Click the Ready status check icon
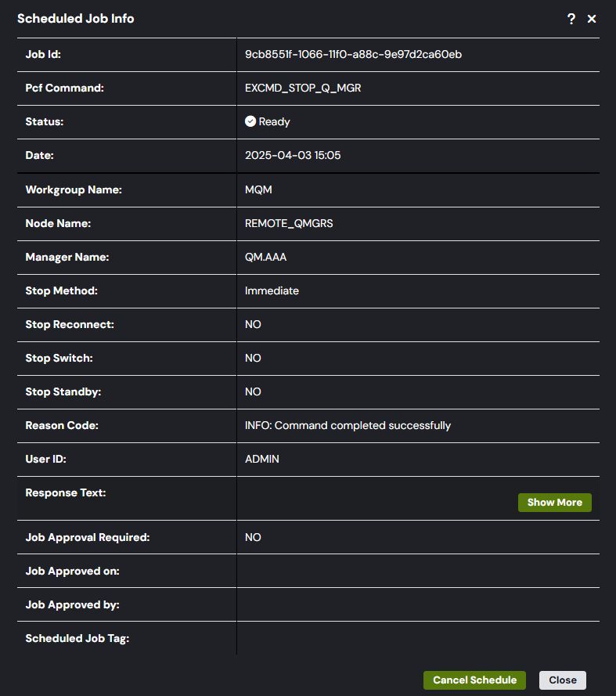The image size is (616, 696). (x=250, y=121)
